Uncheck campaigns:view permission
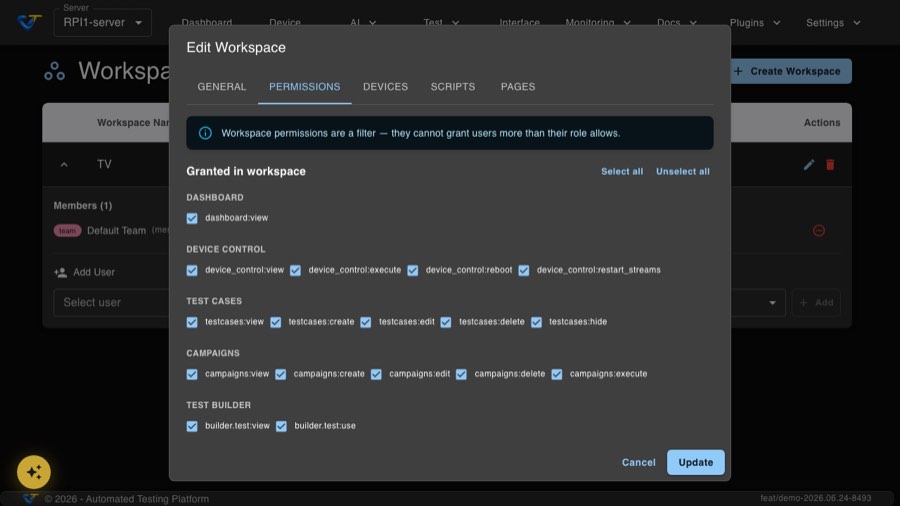 click(192, 374)
